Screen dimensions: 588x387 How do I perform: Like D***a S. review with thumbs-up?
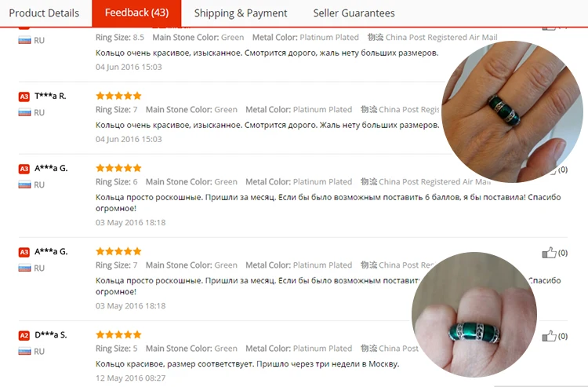[550, 336]
